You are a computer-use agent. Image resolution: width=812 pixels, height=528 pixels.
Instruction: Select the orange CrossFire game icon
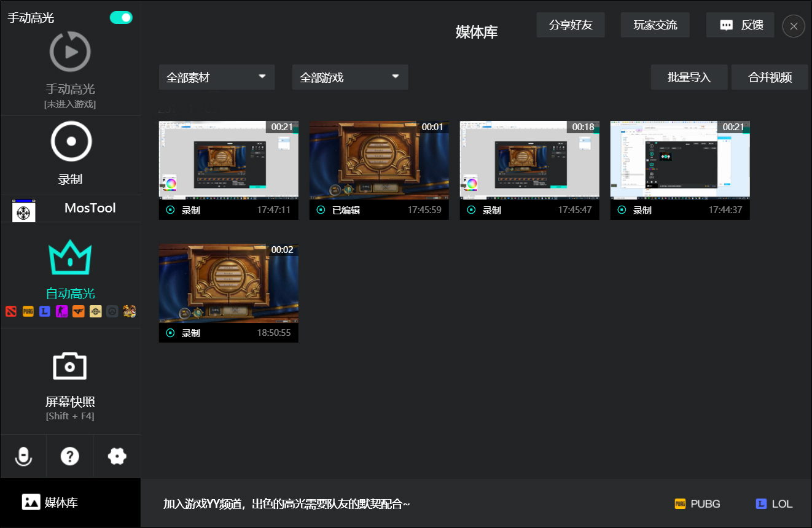coord(78,311)
